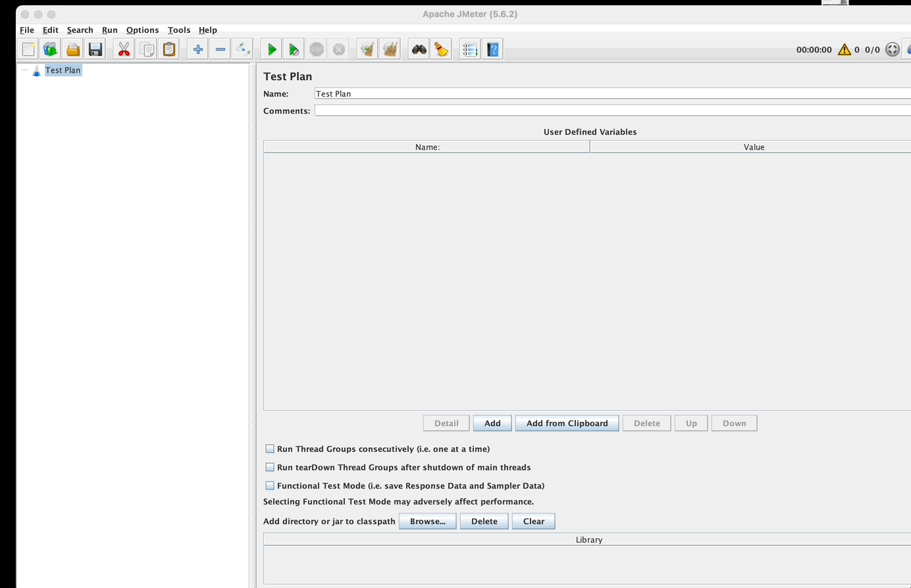The width and height of the screenshot is (911, 588).
Task: Enable Run Thread Groups consecutively
Action: [x=270, y=448]
